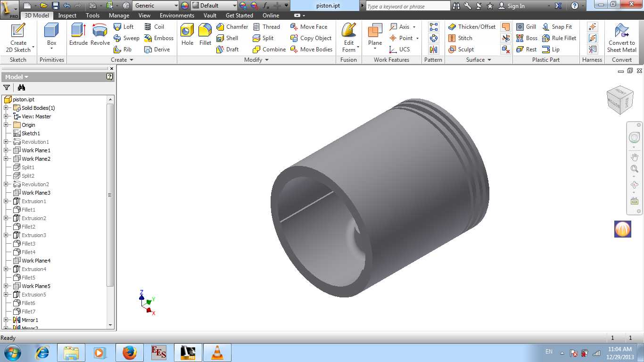Open VLC media player from taskbar
Viewport: 644px width, 362px height.
tap(217, 353)
